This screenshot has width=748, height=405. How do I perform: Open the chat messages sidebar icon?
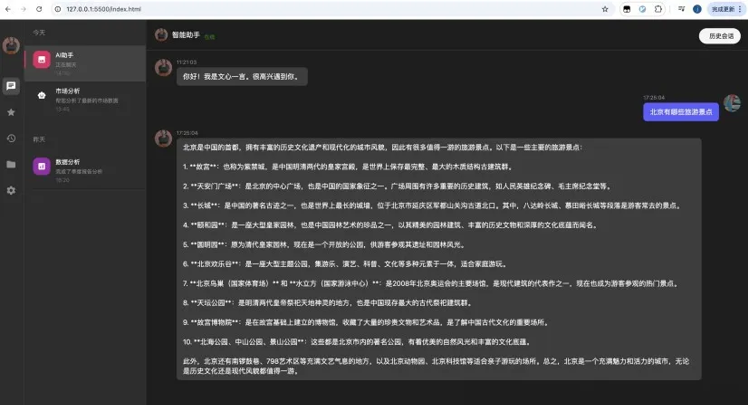pos(11,86)
